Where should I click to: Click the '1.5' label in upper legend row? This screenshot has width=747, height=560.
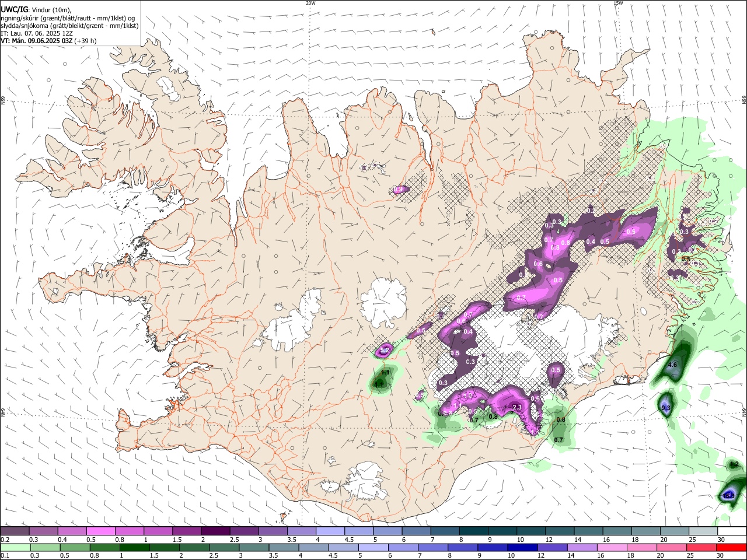(177, 540)
